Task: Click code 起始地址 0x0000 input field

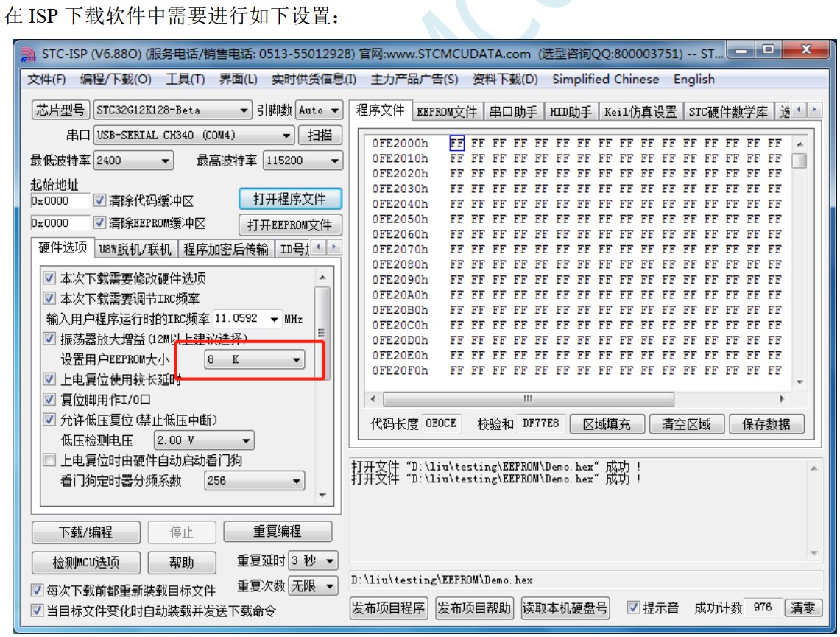Action: click(x=60, y=201)
